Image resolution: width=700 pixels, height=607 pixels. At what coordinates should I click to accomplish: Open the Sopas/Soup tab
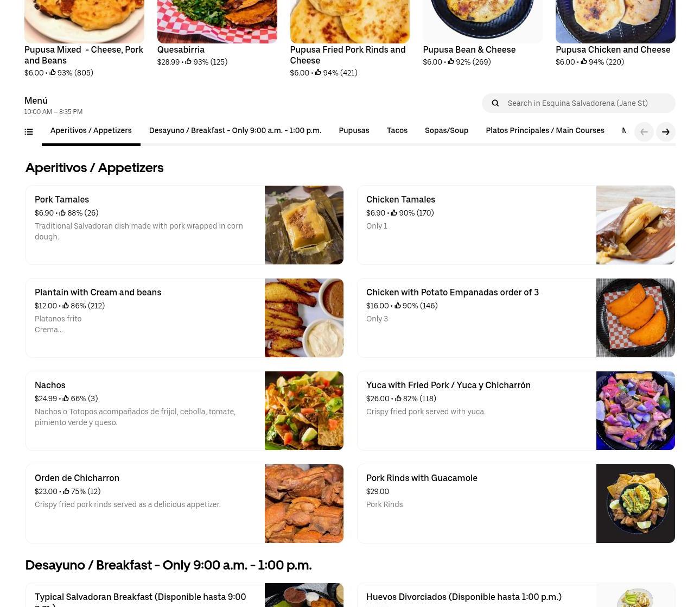pos(447,131)
